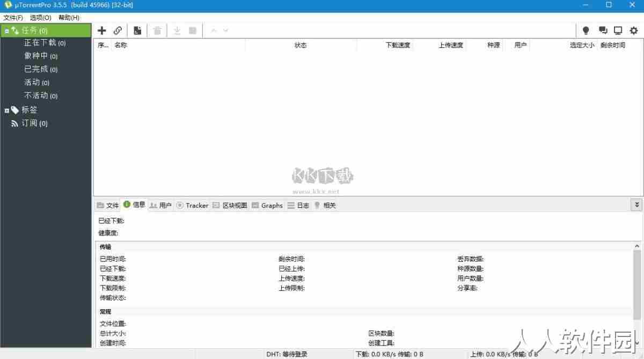Sort by the 下载速度 column header
This screenshot has width=644, height=359.
(x=385, y=45)
